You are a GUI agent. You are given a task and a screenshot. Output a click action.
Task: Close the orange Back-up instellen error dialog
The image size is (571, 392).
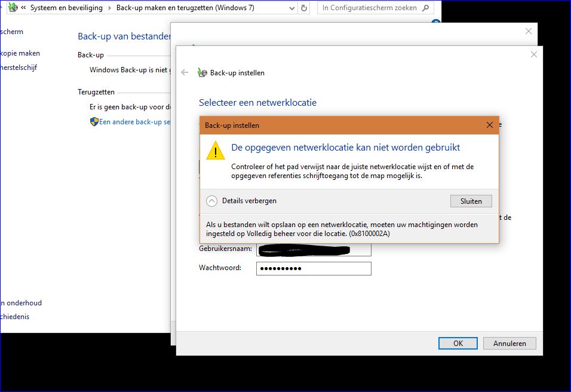(x=490, y=125)
